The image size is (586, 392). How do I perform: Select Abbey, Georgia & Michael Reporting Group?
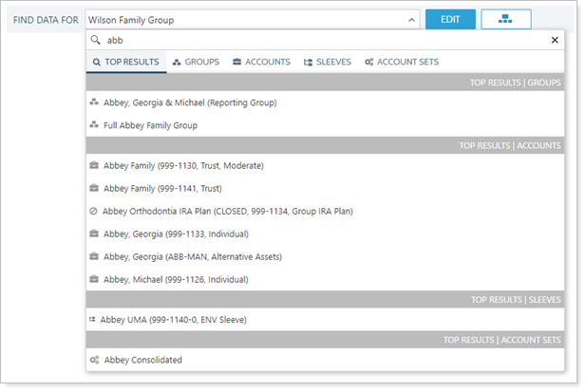(x=190, y=103)
